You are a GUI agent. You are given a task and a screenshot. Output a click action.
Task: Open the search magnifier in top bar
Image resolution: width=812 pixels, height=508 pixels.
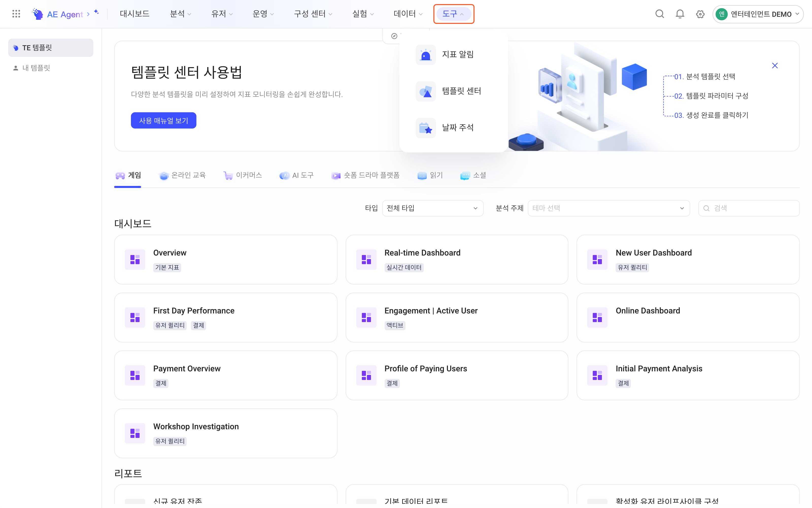[659, 14]
